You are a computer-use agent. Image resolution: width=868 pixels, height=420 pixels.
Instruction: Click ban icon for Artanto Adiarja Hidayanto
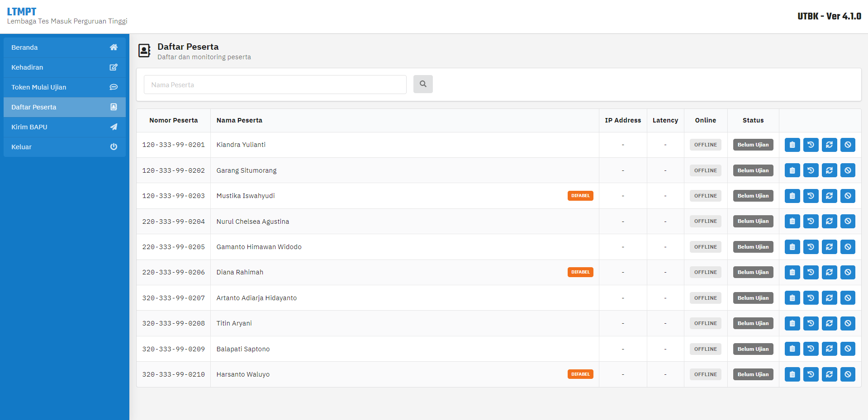[848, 298]
